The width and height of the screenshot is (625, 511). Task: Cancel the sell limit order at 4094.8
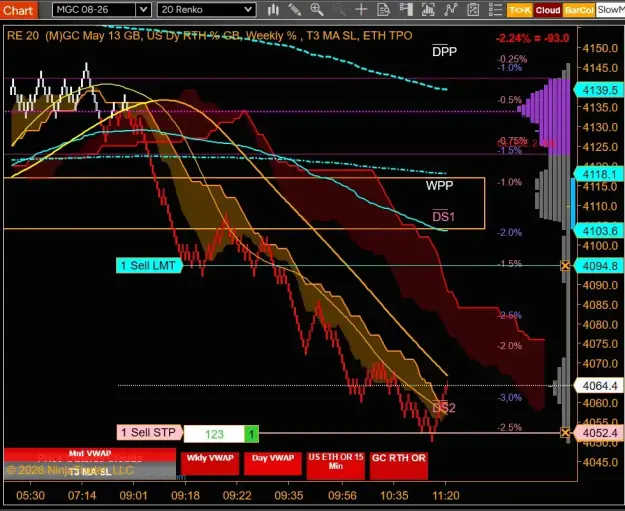(565, 265)
